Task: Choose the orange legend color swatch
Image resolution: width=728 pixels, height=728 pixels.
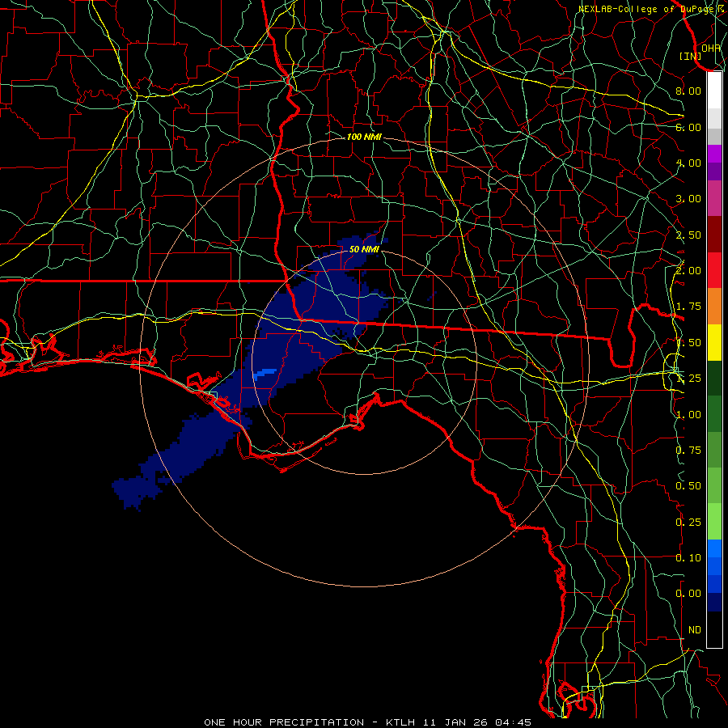Action: [714, 307]
